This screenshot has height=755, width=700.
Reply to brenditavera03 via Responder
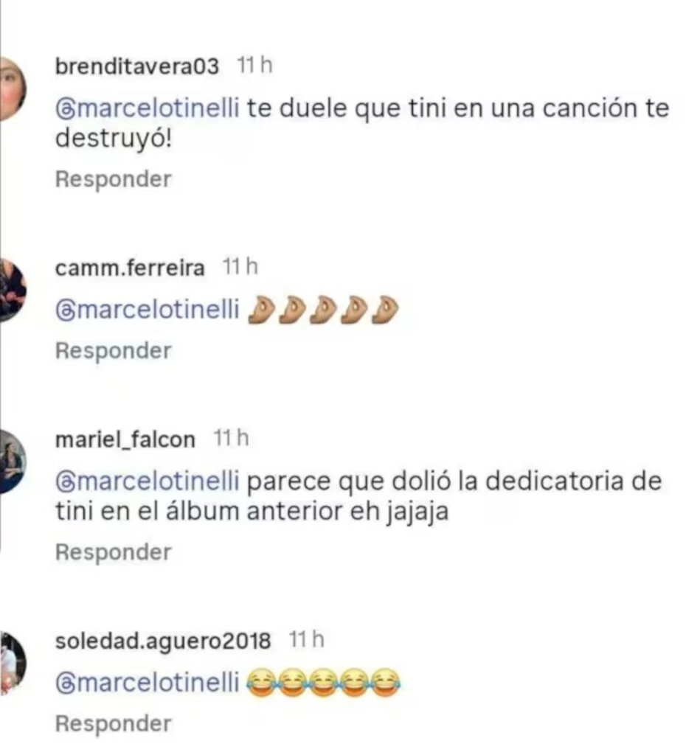[113, 180]
